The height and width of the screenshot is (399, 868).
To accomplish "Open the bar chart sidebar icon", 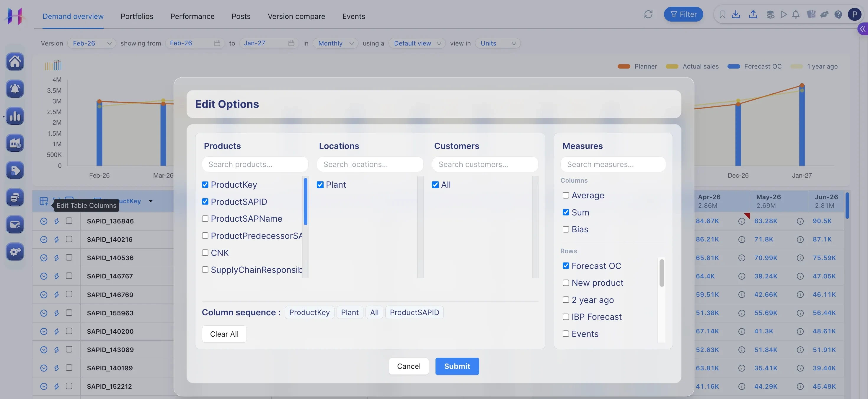I will click(x=15, y=116).
